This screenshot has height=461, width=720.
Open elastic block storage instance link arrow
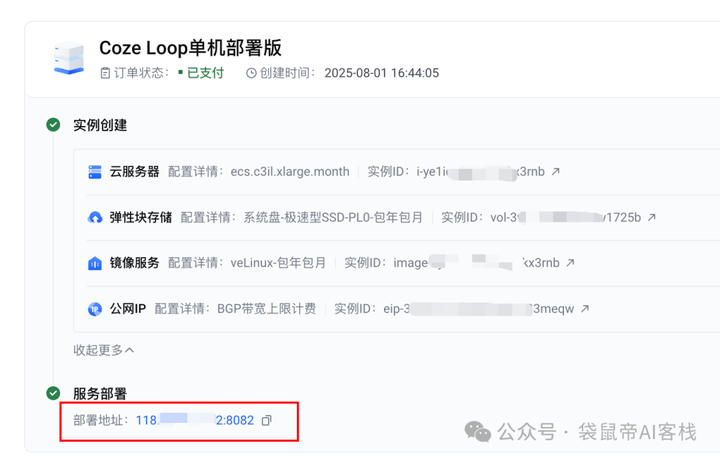tap(652, 217)
